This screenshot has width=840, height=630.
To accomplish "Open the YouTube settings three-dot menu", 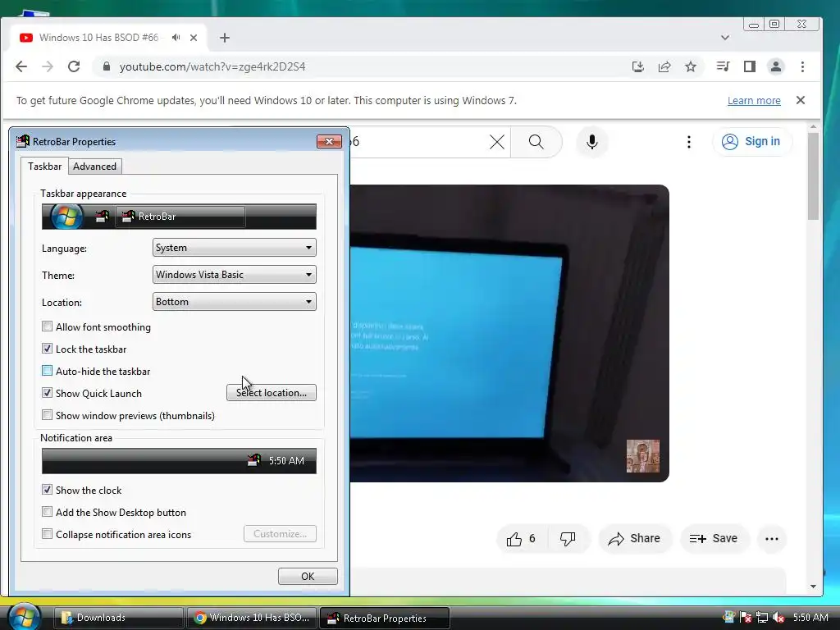I will [x=689, y=141].
